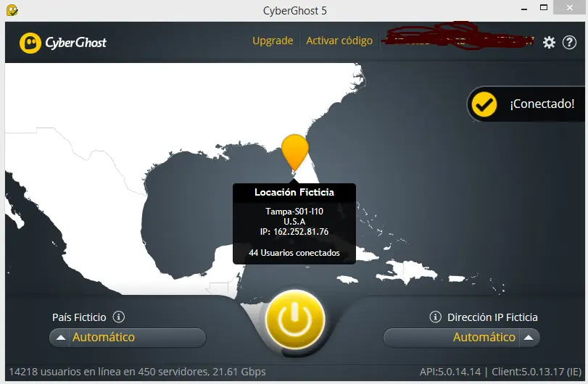Expand the País Ficticio Automático dropdown
The width and height of the screenshot is (588, 384).
pos(128,337)
